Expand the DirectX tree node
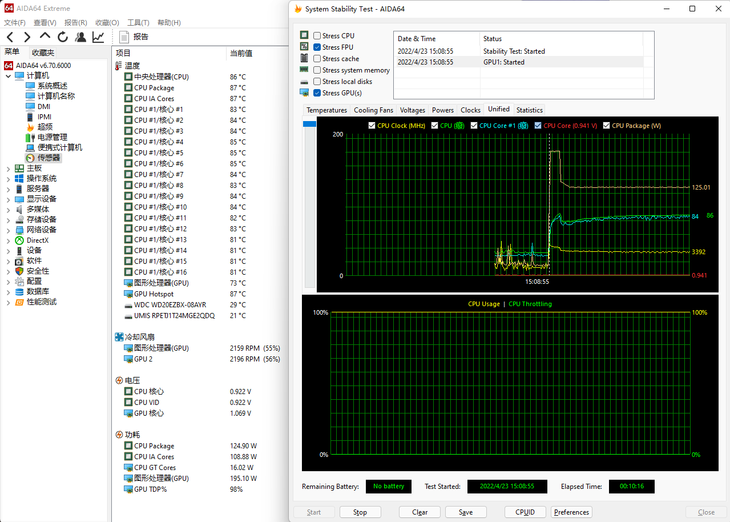 click(x=8, y=241)
